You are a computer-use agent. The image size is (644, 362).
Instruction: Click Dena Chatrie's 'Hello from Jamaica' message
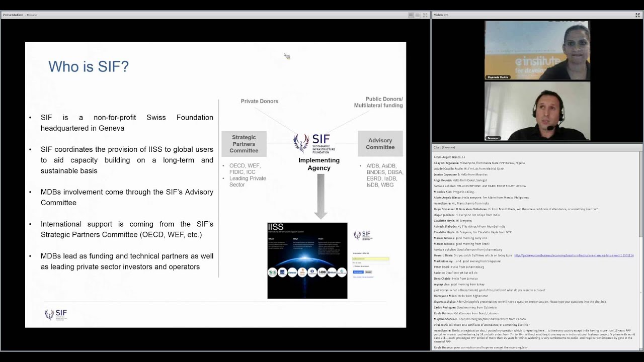coord(456,279)
